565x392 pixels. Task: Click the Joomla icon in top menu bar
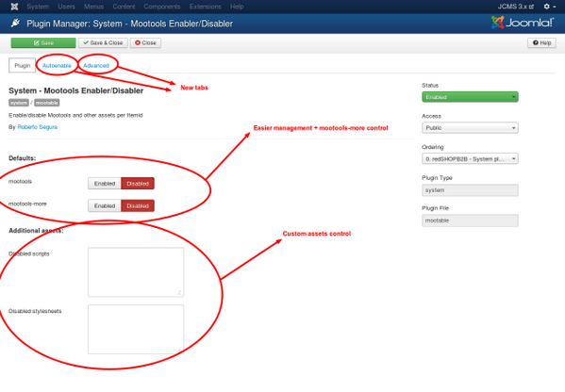tap(14, 7)
